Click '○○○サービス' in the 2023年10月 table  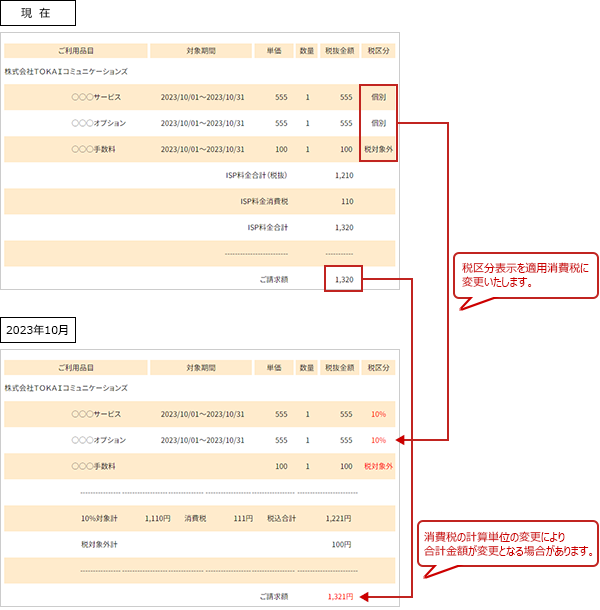[x=96, y=414]
